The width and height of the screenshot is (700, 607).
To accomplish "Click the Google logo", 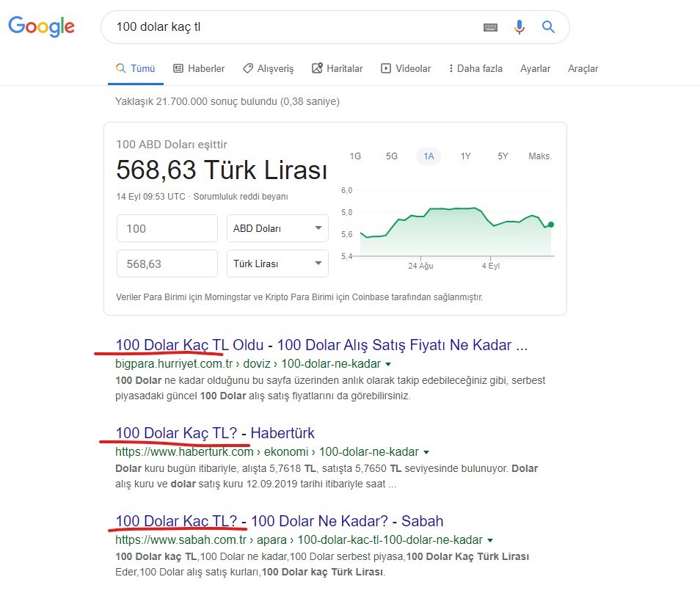I will pos(42,26).
